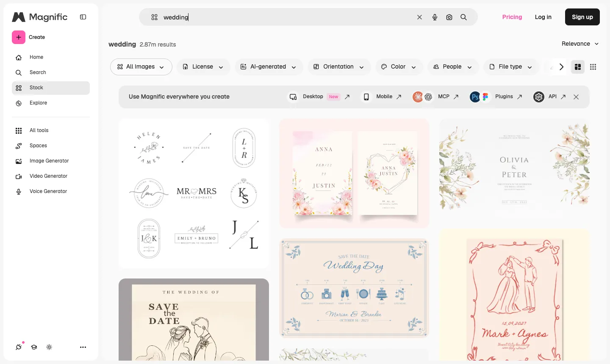This screenshot has width=610, height=364.
Task: Expand the People filter dropdown
Action: click(452, 67)
